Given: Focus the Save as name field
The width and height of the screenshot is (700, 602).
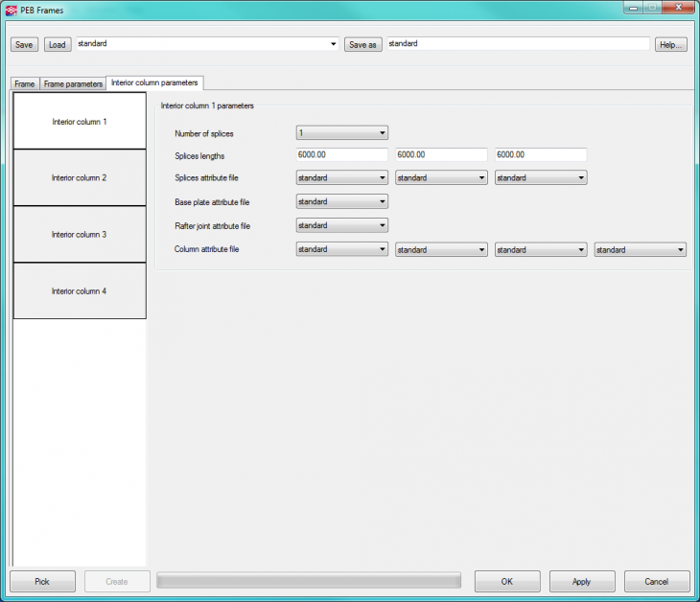Looking at the screenshot, I should pos(517,44).
